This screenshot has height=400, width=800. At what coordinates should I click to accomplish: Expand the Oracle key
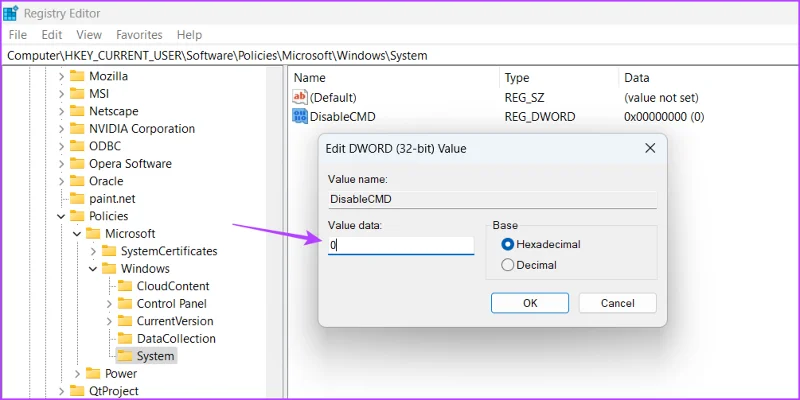(x=61, y=181)
